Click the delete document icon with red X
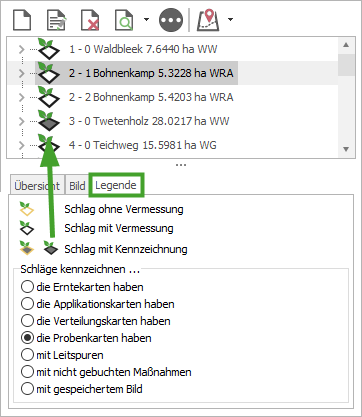This screenshot has height=417, width=362. [x=90, y=20]
